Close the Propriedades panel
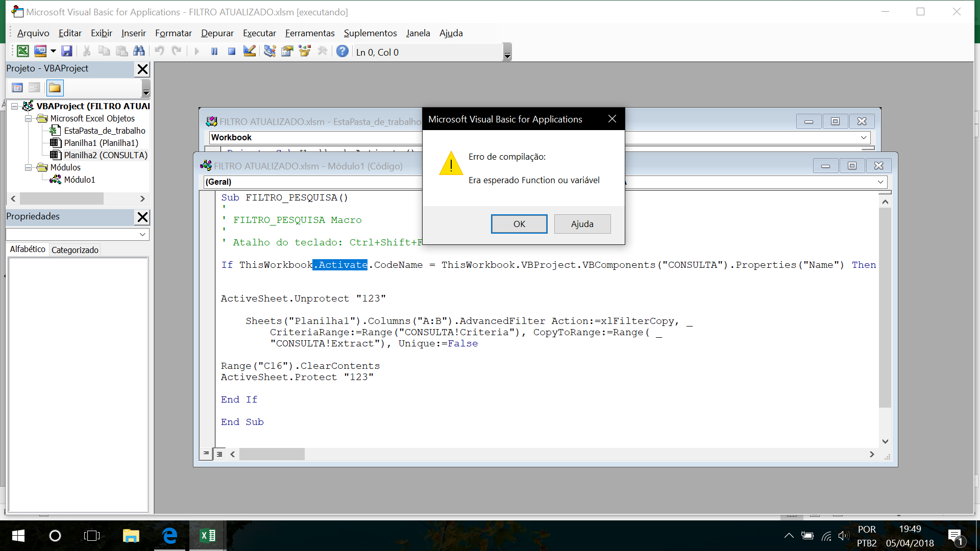 point(142,217)
